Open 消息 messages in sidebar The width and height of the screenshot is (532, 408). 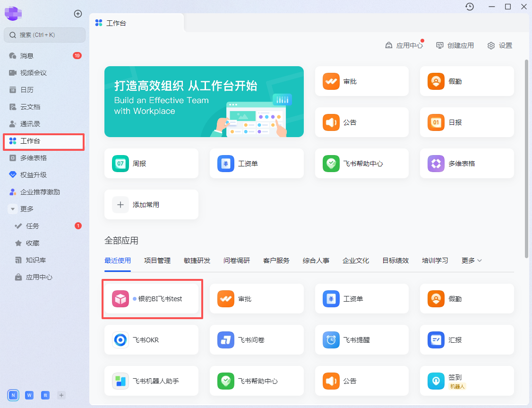[x=27, y=56]
